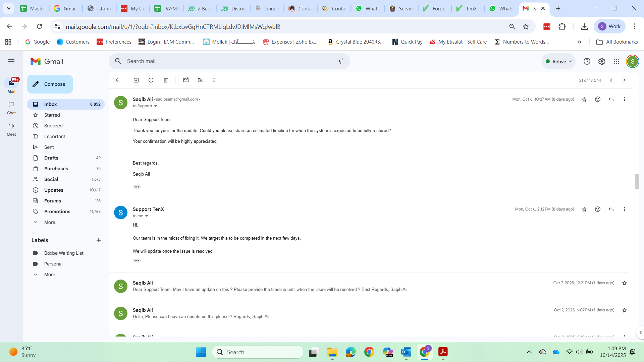Screen dimensions: 644x362
Task: Open the Drafts folder
Action: coord(51,158)
